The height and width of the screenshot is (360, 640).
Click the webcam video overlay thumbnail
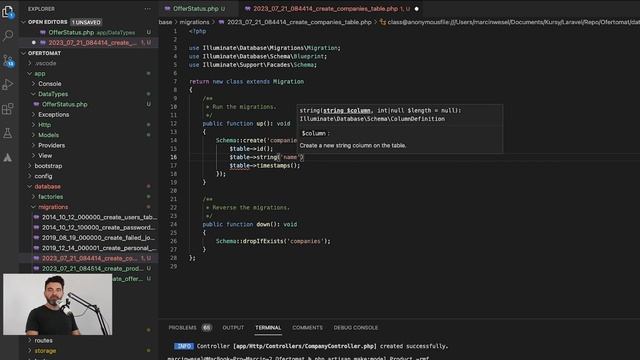click(58, 304)
